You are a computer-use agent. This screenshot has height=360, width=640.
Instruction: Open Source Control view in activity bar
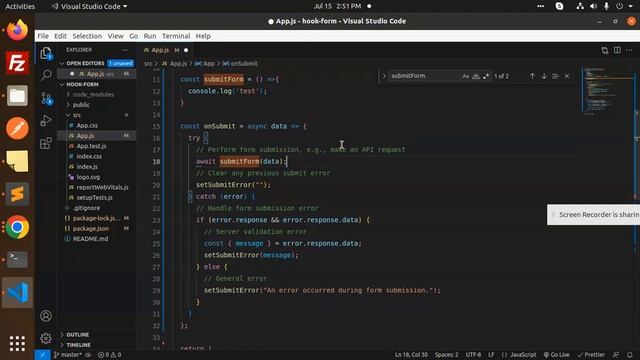pos(46,98)
